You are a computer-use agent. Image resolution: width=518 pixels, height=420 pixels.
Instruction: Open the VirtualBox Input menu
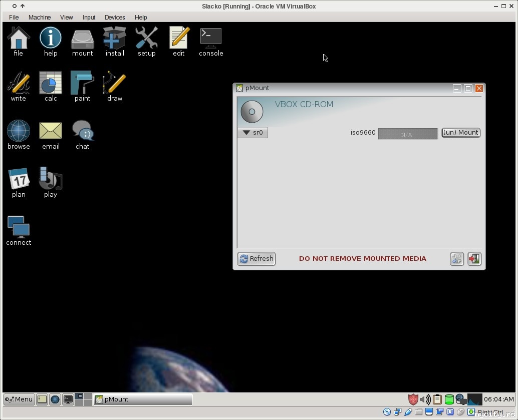[x=89, y=17]
